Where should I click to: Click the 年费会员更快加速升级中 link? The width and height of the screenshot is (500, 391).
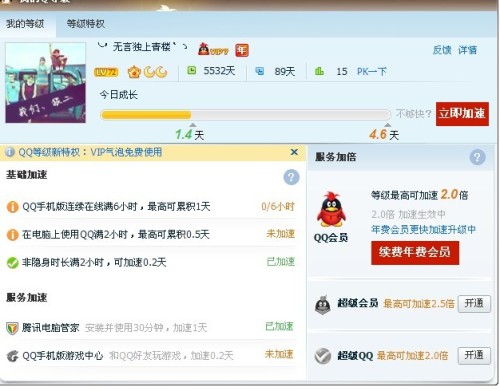click(x=423, y=229)
